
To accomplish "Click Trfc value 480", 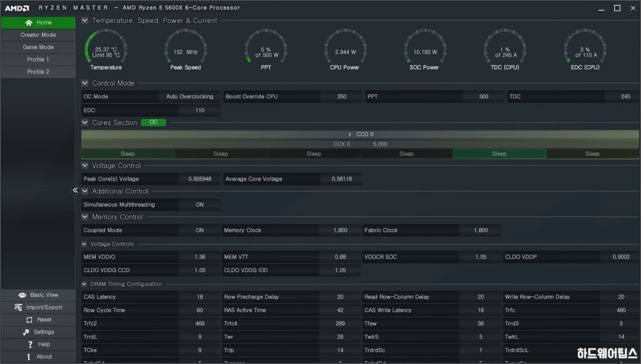I will pyautogui.click(x=620, y=310).
